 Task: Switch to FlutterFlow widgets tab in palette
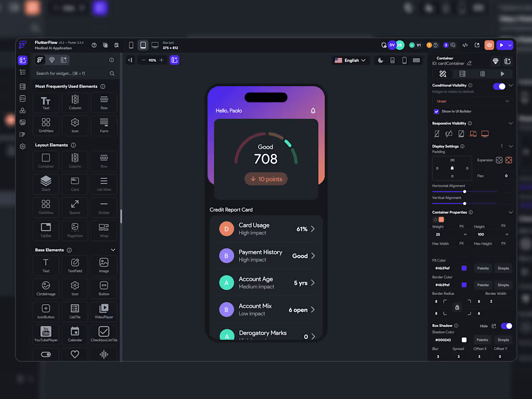tap(40, 60)
